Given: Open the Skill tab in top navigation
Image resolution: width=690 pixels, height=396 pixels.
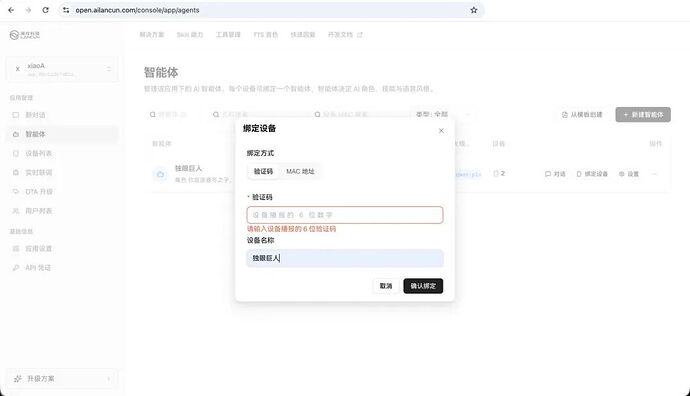Looking at the screenshot, I should click(190, 35).
